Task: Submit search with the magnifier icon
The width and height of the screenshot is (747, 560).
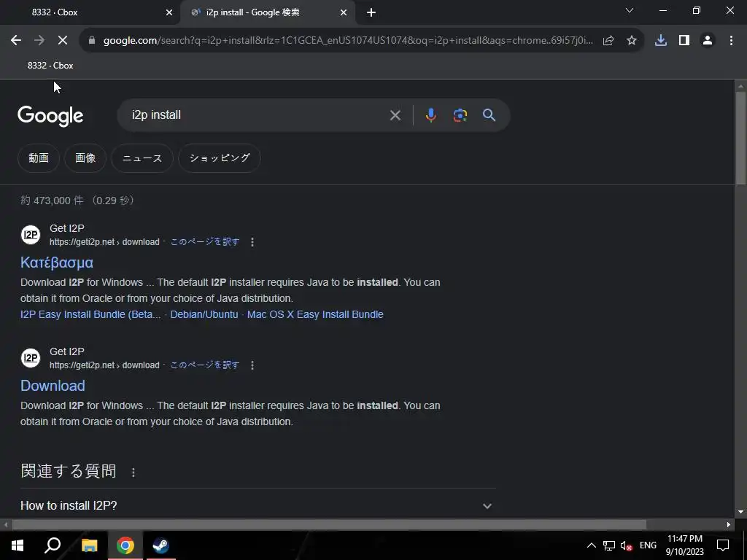Action: (x=489, y=115)
